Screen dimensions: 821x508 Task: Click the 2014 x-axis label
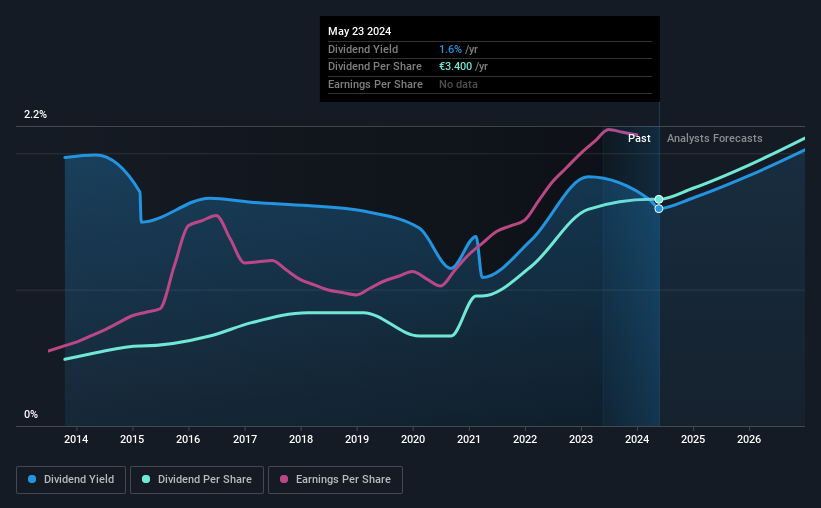pyautogui.click(x=76, y=439)
